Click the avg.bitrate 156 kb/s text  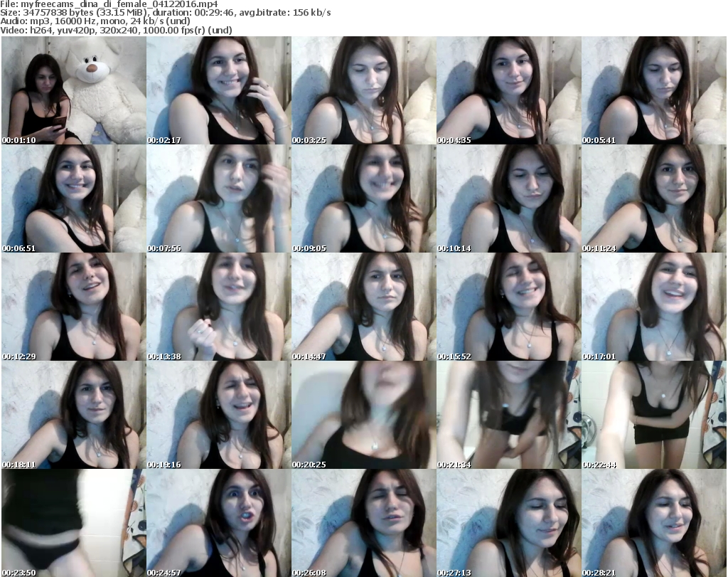[x=284, y=13]
